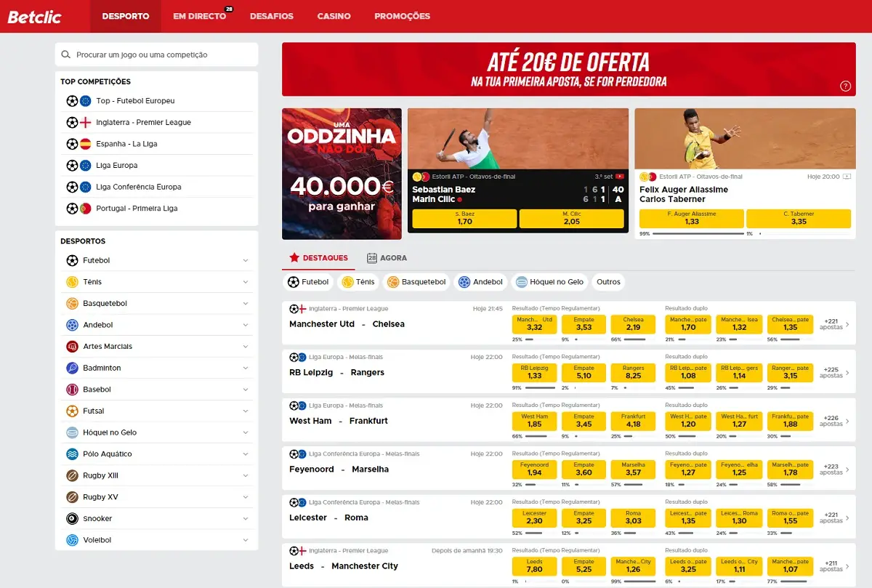Screen dimensions: 872x588
Task: Expand the Snooker chevron
Action: [x=246, y=519]
